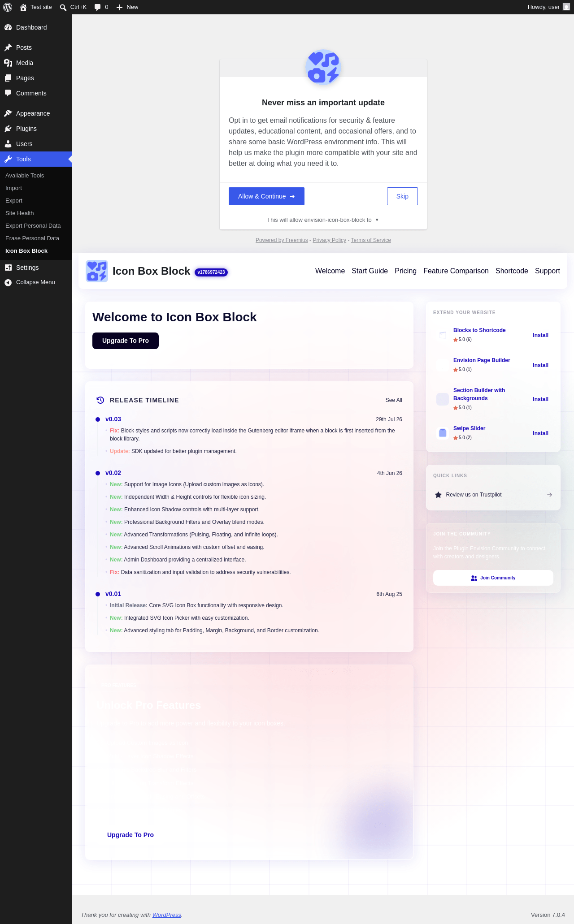Click the Users person icon
The image size is (574, 924).
coord(8,144)
